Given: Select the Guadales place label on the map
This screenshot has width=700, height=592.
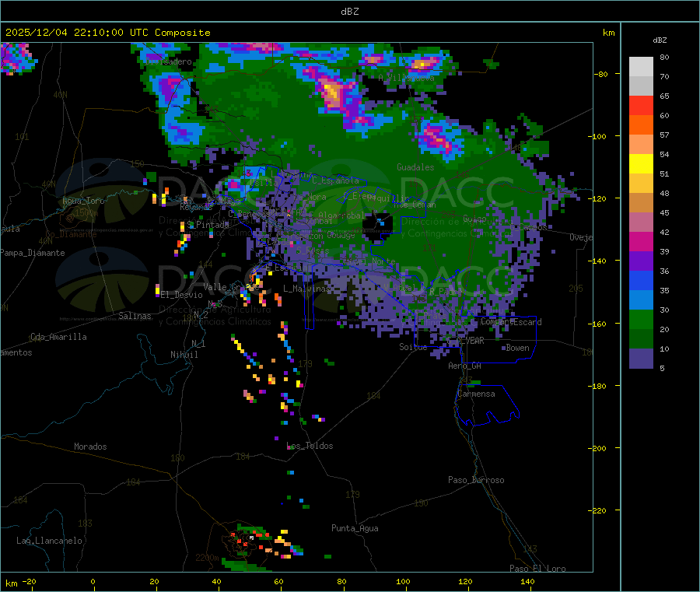Looking at the screenshot, I should click(x=415, y=167).
